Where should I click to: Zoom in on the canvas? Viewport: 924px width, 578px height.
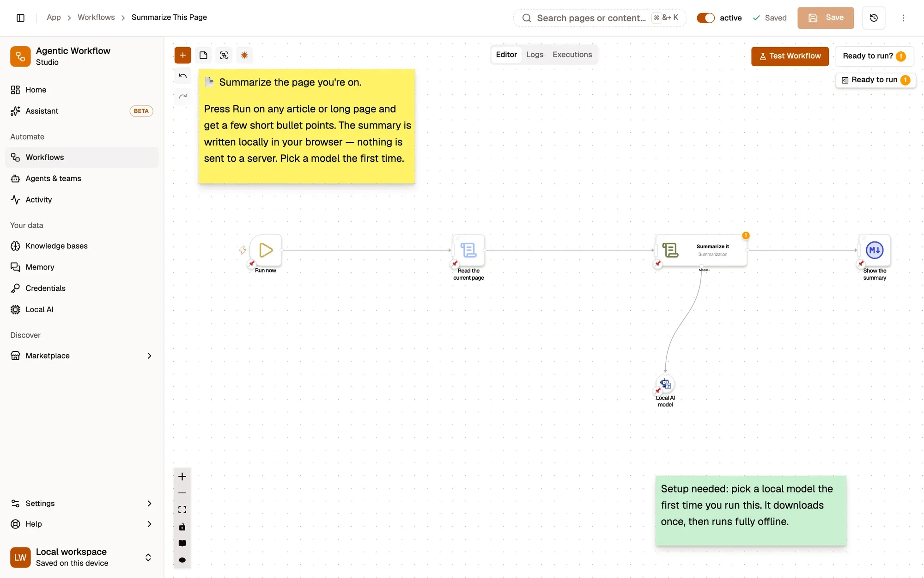(x=182, y=476)
